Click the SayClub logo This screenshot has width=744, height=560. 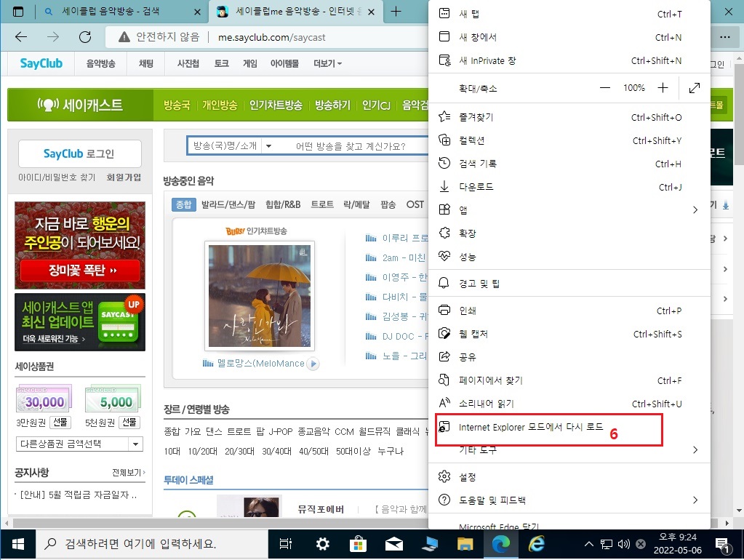click(x=41, y=63)
